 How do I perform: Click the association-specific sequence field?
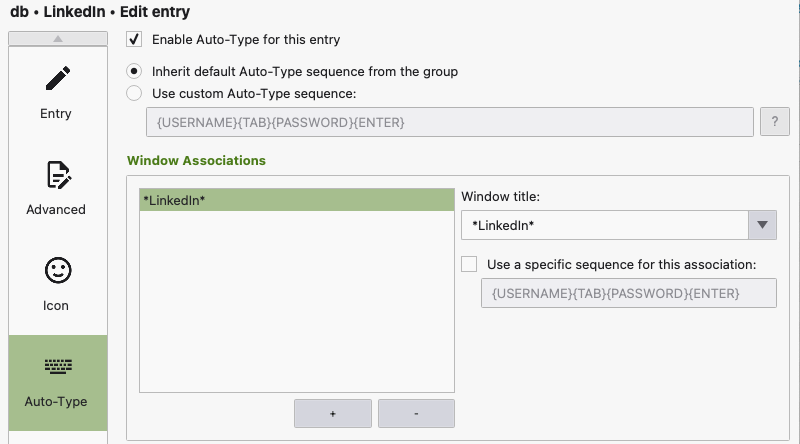pyautogui.click(x=629, y=293)
